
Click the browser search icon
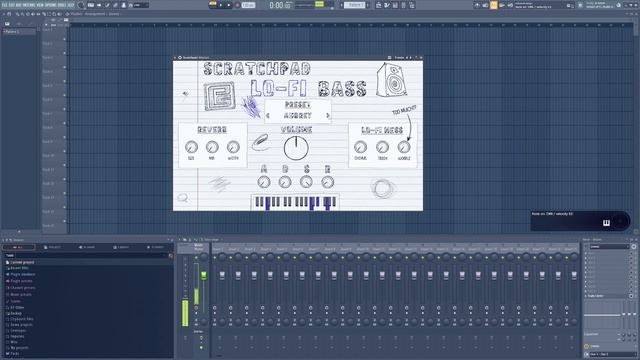pyautogui.click(x=171, y=256)
